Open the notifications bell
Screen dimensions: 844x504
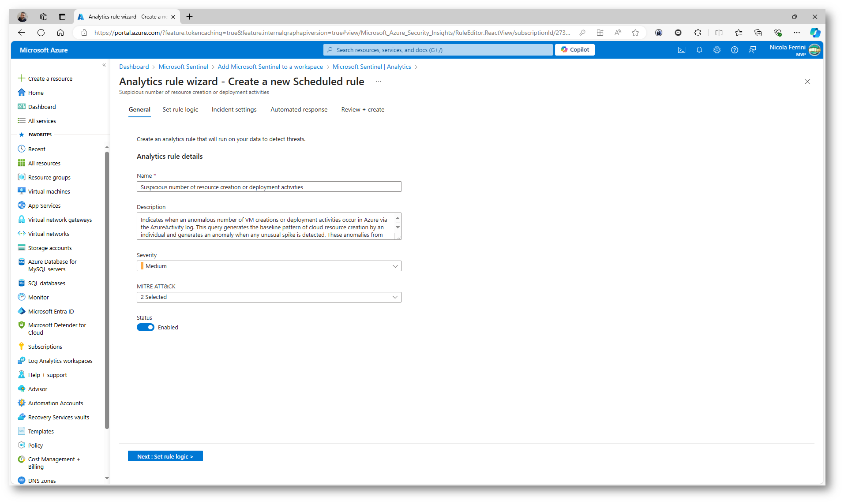[699, 50]
